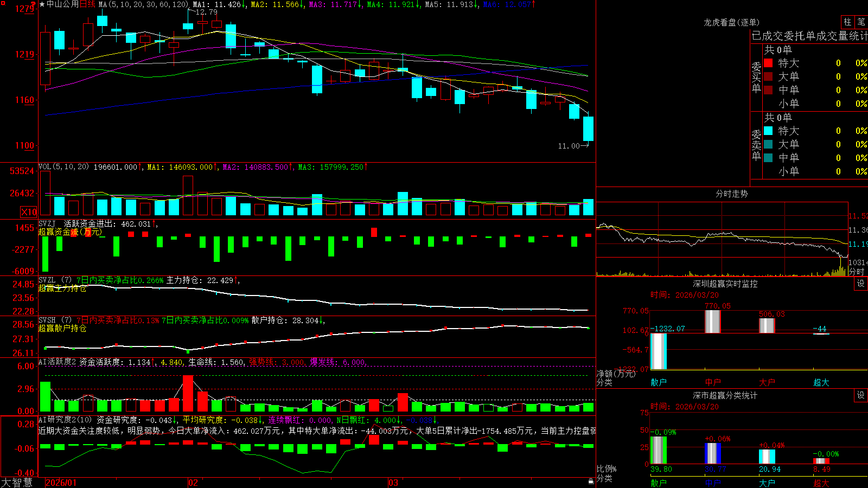
Task: Click the 深圳超赢实时监控 title
Action: 725,284
